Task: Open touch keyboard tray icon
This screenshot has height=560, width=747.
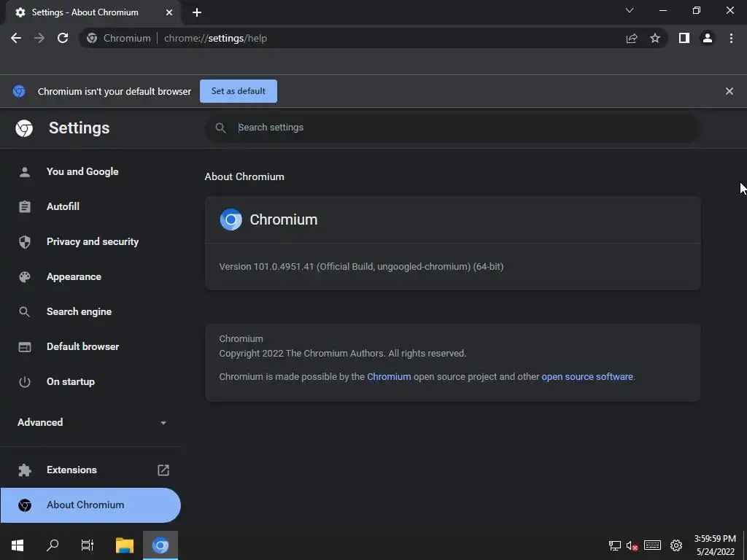Action: pyautogui.click(x=652, y=545)
